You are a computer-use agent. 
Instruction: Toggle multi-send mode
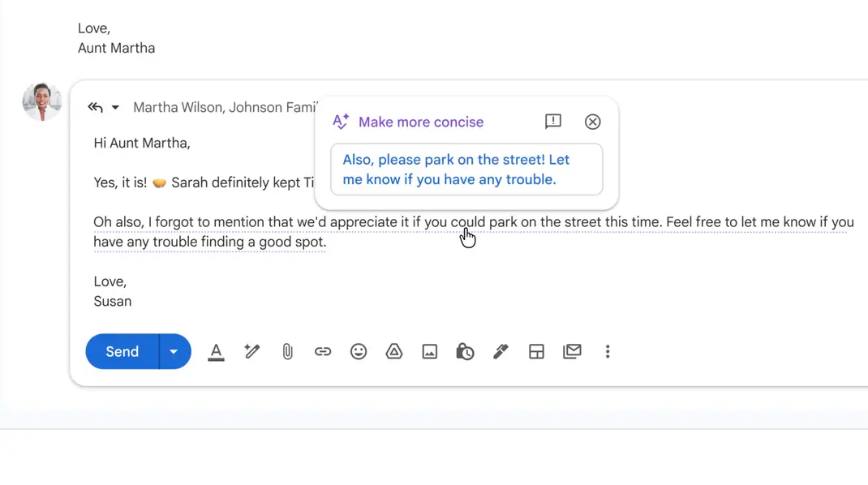click(x=572, y=351)
